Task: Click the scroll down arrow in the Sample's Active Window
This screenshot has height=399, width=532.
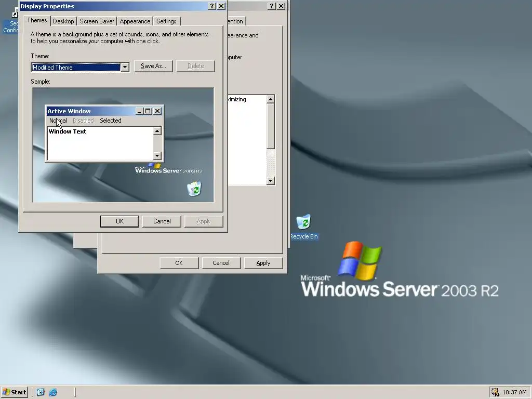Action: click(x=157, y=156)
